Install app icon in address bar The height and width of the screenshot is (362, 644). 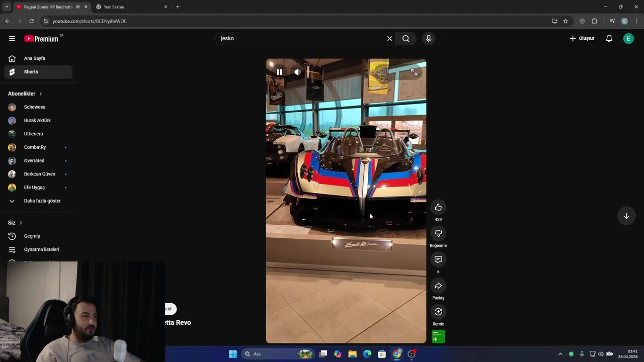click(554, 21)
